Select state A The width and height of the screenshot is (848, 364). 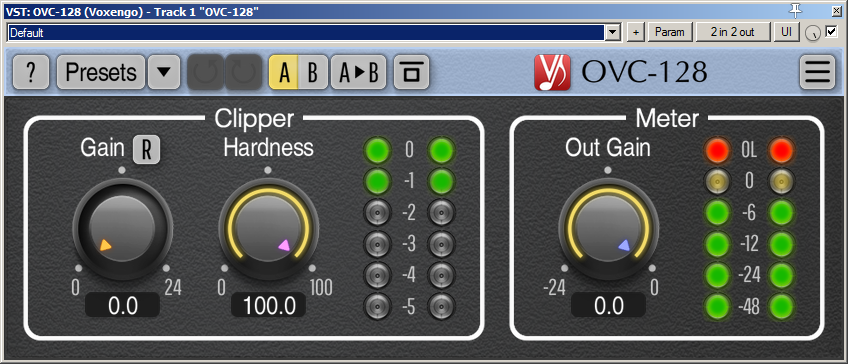(x=283, y=72)
